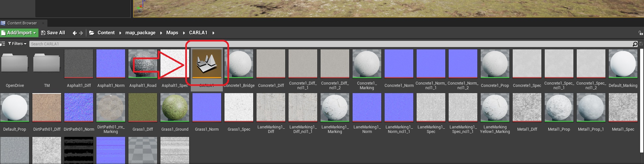Save the current search as collection
Screen dimensions: 644x164
[x=641, y=44]
